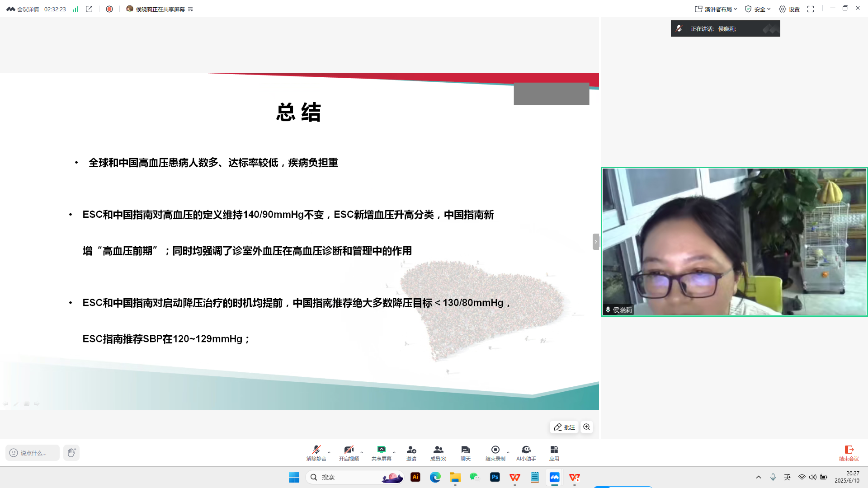The width and height of the screenshot is (868, 488).
Task: Unmute the microphone
Action: [316, 452]
